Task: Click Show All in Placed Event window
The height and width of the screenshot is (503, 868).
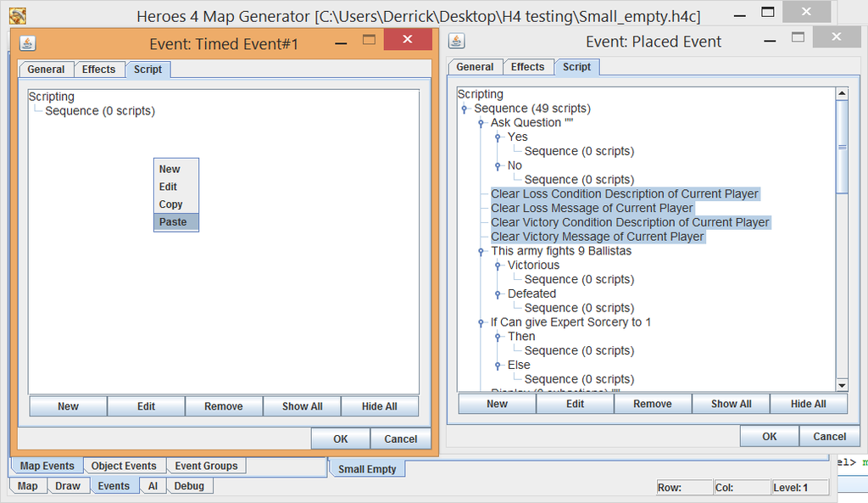Action: point(732,404)
